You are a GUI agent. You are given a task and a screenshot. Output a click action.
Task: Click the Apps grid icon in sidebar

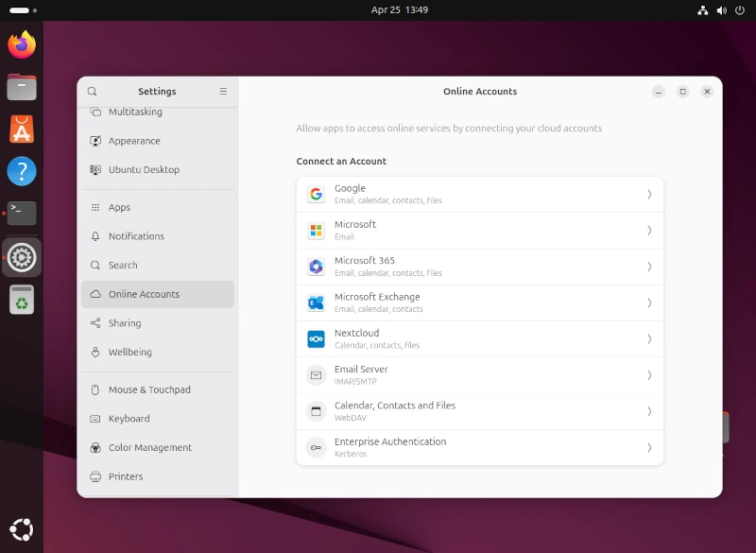pyautogui.click(x=95, y=207)
